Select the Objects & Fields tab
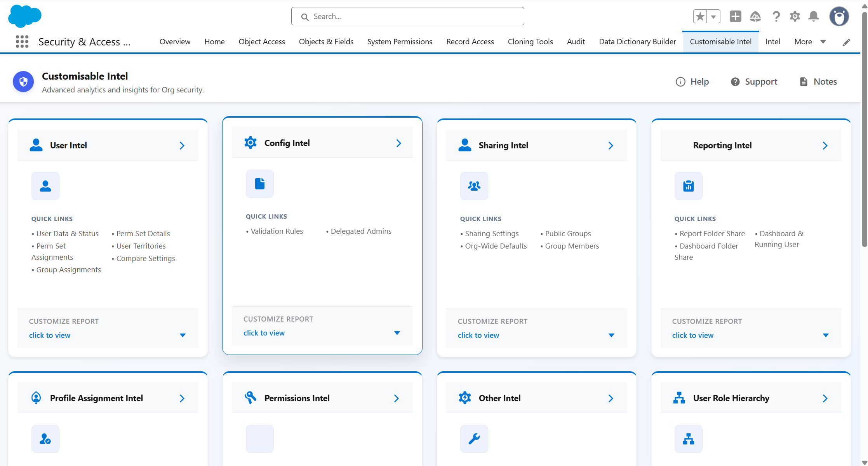The width and height of the screenshot is (868, 466). 326,42
